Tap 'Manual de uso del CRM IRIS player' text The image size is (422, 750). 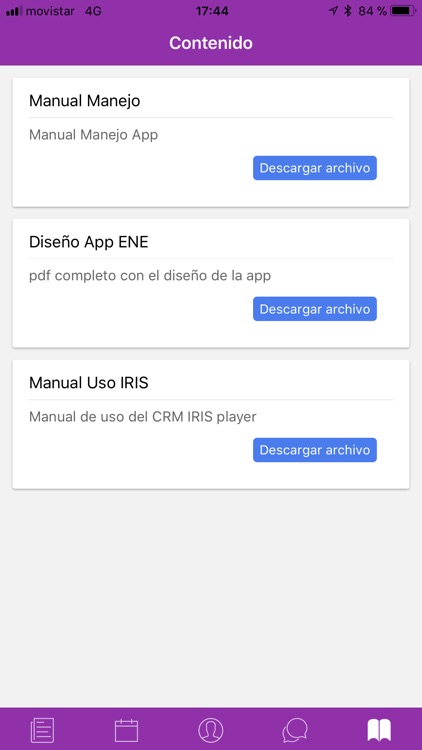(x=143, y=417)
